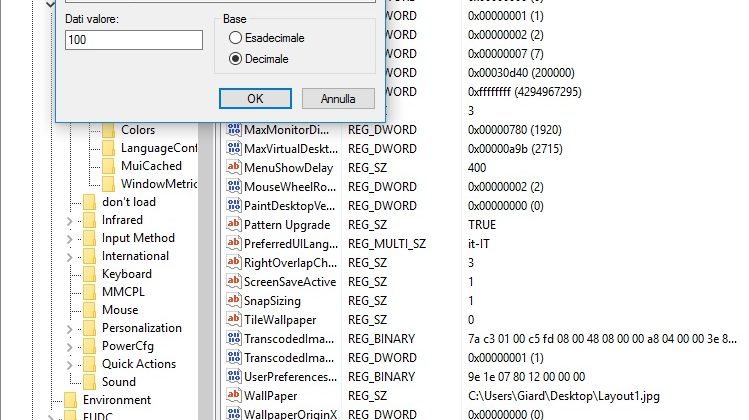Cancel the dialog with Annulla
Image resolution: width=749 pixels, height=420 pixels.
pyautogui.click(x=338, y=98)
